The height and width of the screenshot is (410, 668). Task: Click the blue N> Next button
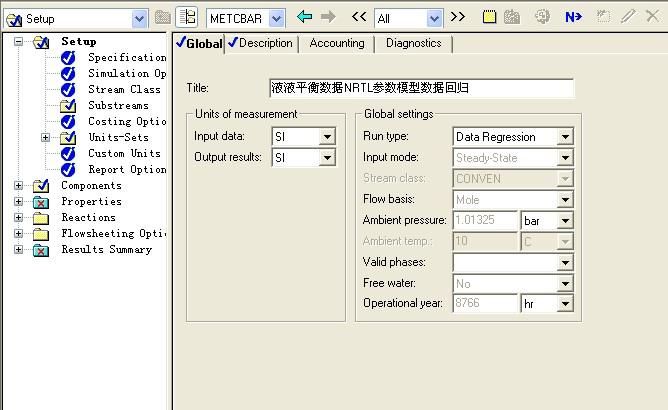click(573, 17)
